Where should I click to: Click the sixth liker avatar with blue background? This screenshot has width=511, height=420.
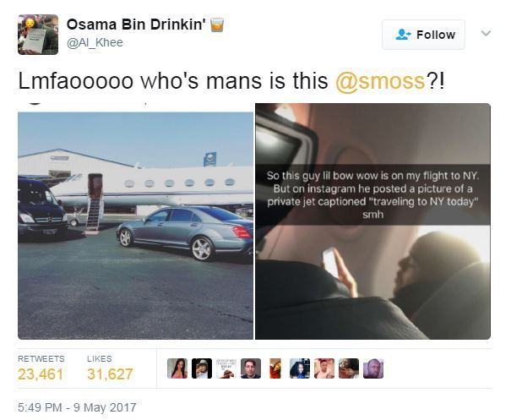300,368
